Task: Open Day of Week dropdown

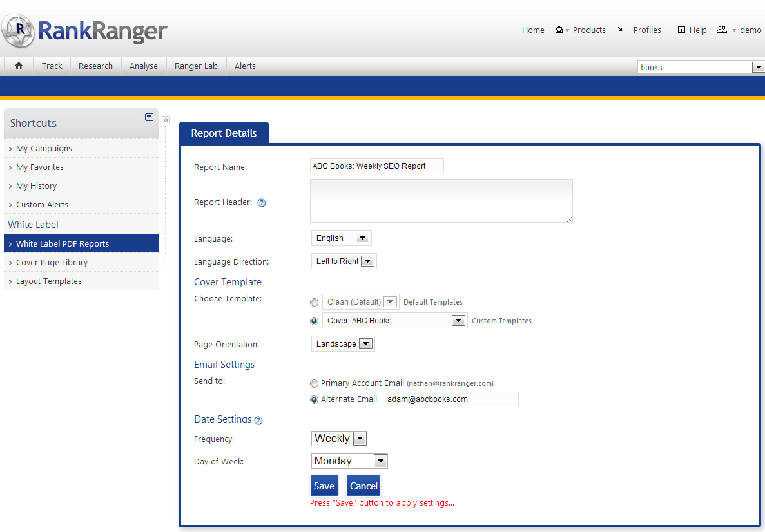Action: pos(349,461)
